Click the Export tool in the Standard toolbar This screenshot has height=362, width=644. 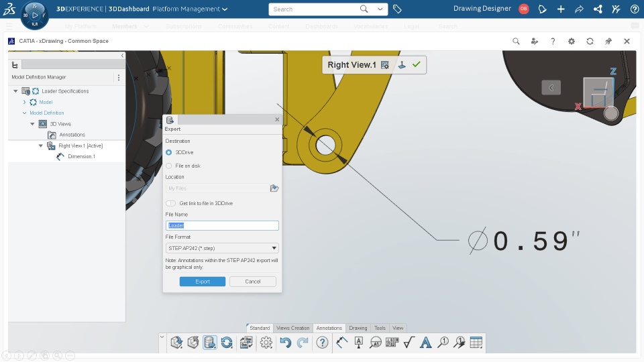click(x=210, y=343)
